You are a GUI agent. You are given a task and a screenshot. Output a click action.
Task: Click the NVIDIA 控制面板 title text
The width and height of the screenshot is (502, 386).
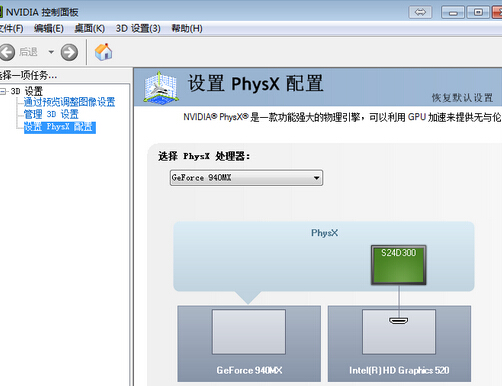(42, 12)
